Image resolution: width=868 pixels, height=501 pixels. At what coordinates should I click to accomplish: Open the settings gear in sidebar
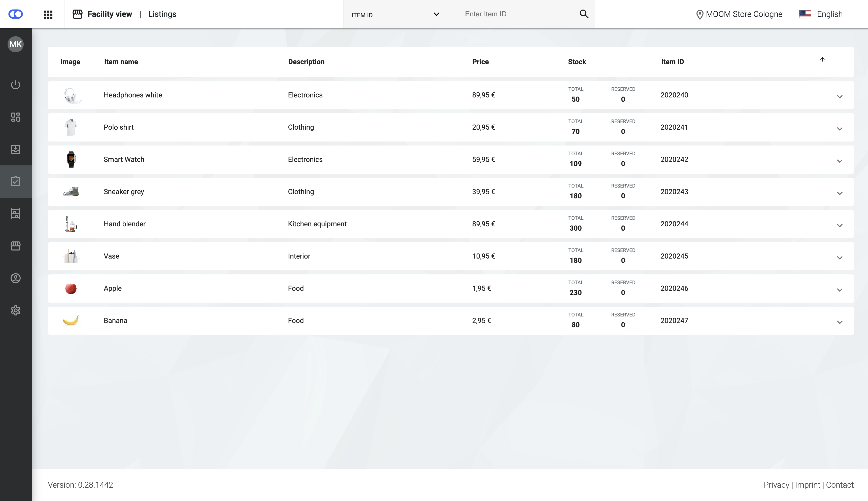15,310
